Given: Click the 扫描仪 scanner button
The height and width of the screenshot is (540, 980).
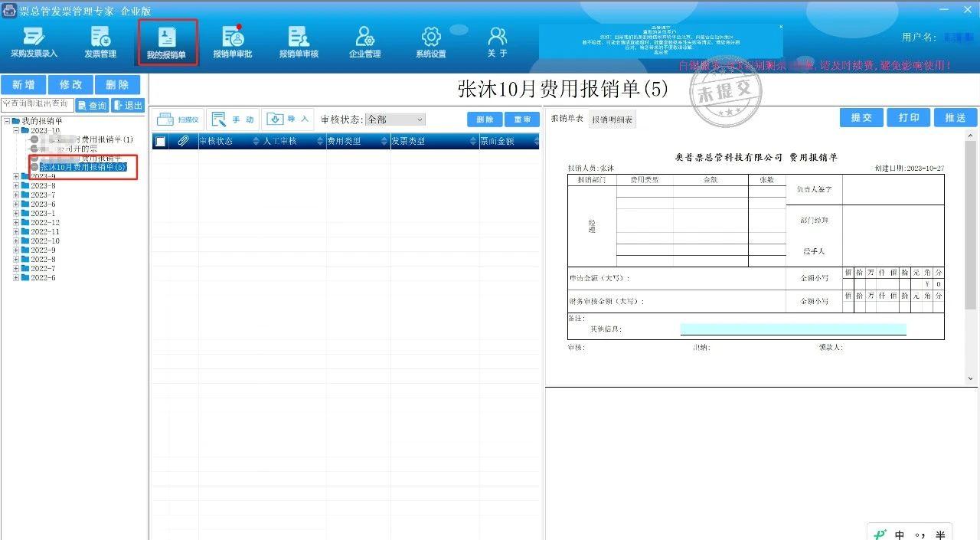Looking at the screenshot, I should pos(177,119).
